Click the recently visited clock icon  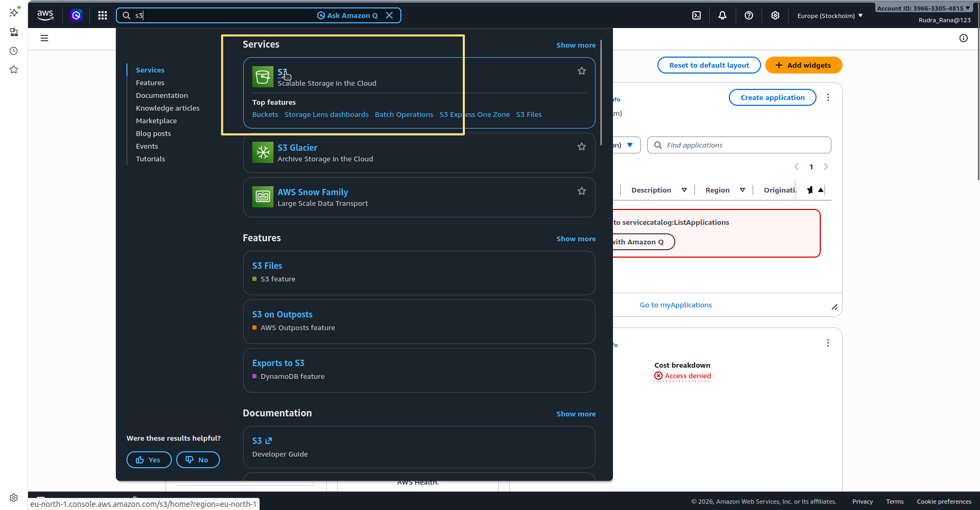coord(14,51)
